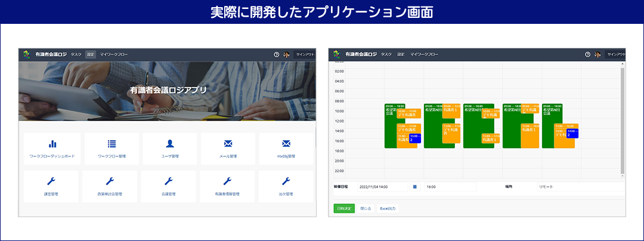Select the 設定 menu on the home screen
This screenshot has height=241, width=644.
pyautogui.click(x=90, y=54)
